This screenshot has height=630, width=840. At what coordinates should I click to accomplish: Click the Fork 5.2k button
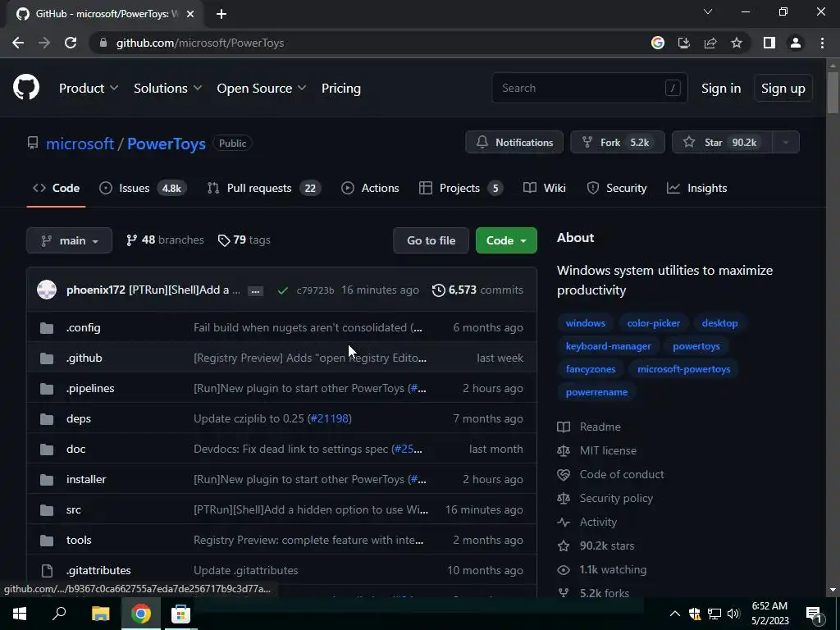pos(617,143)
